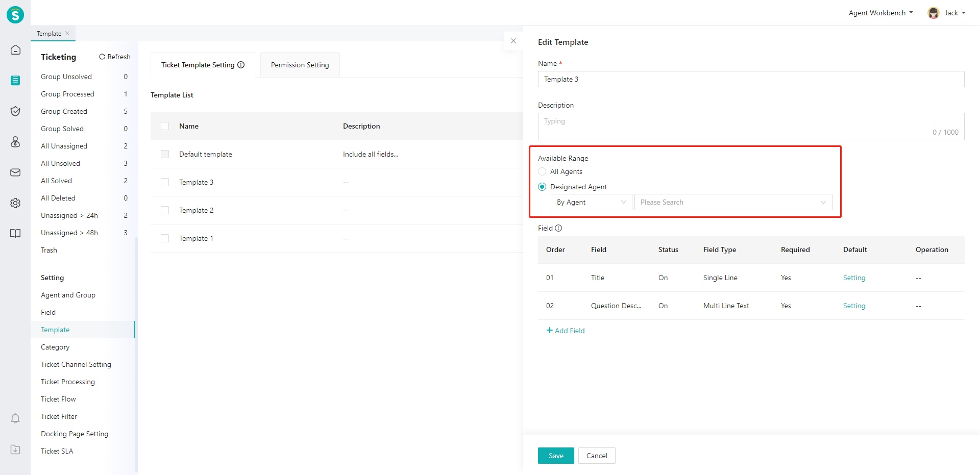Open the notification bell icon
The width and height of the screenshot is (980, 475).
tap(15, 418)
